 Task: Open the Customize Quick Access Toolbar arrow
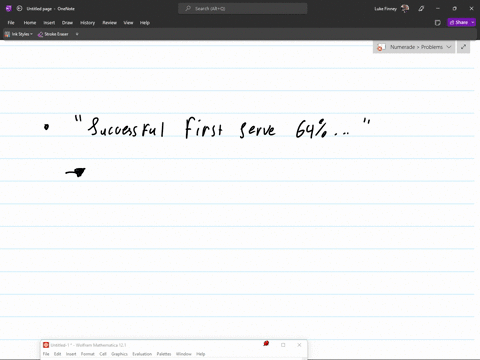tap(77, 34)
